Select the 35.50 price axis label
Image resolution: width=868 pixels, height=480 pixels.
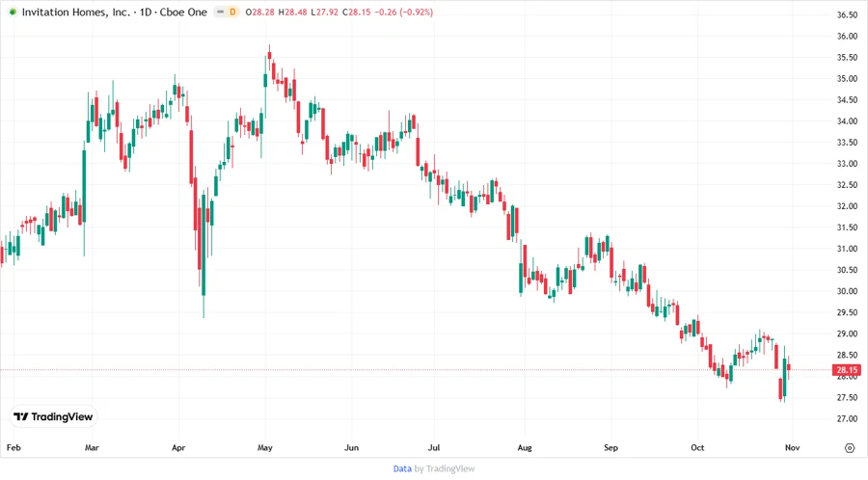click(x=847, y=58)
